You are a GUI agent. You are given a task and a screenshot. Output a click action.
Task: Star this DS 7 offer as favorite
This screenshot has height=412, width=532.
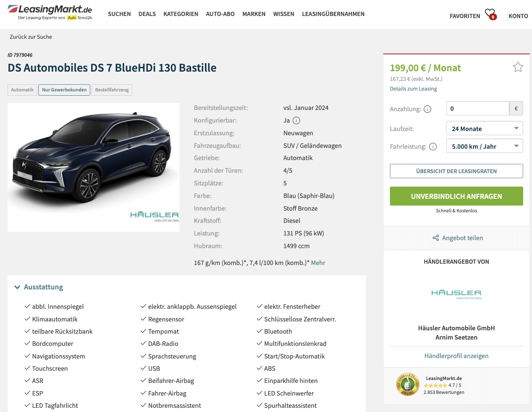click(518, 67)
